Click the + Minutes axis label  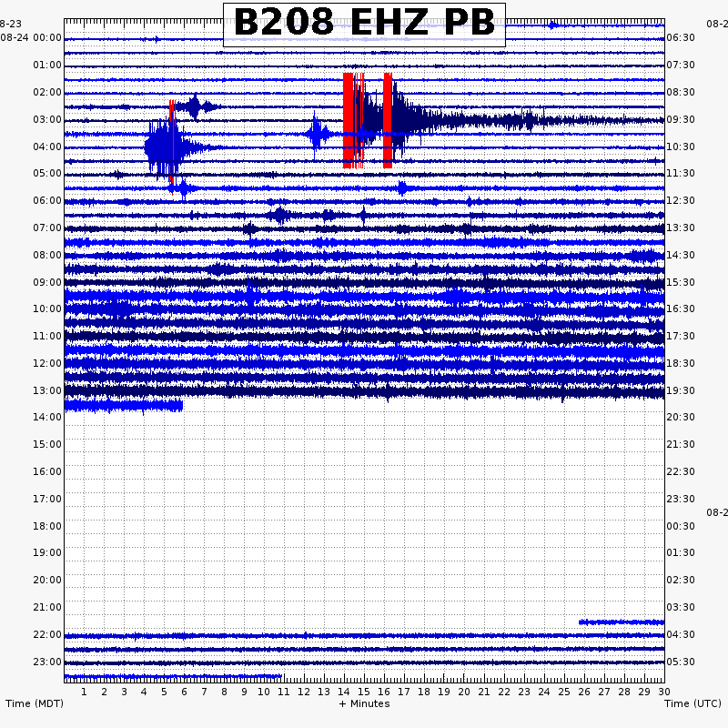point(365,703)
